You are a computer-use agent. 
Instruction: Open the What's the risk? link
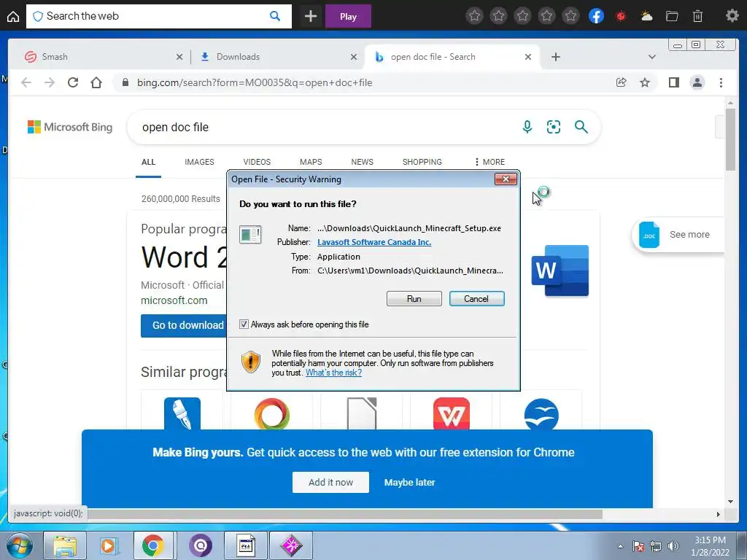pos(333,373)
